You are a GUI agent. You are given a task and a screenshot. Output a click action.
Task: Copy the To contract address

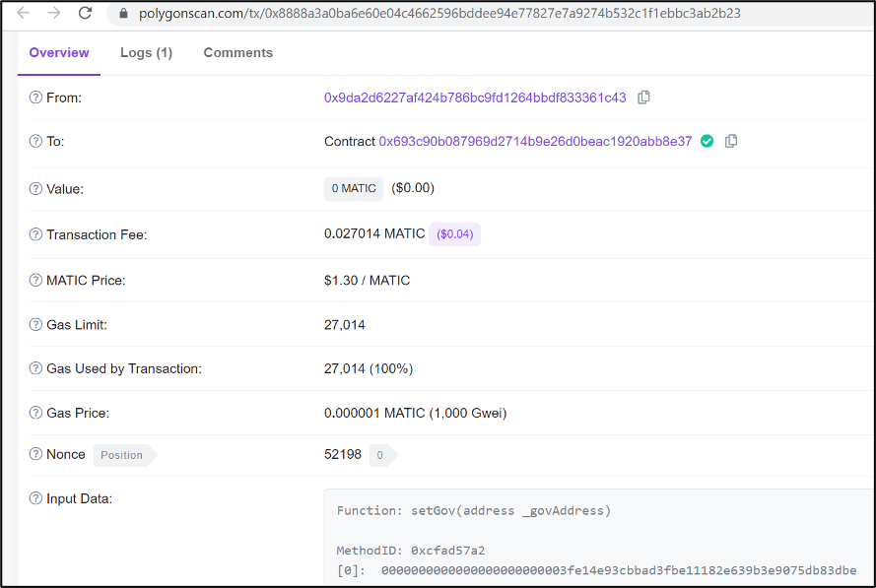(x=731, y=141)
